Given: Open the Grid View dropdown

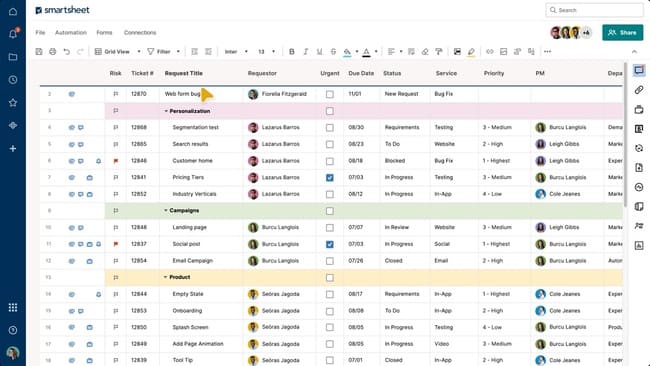Looking at the screenshot, I should point(118,52).
